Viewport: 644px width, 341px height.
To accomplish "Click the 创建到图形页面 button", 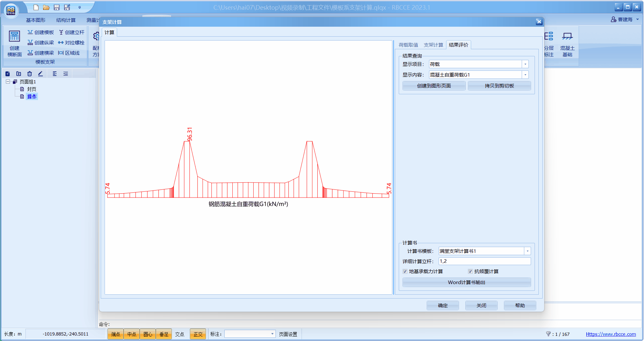I will pos(434,86).
